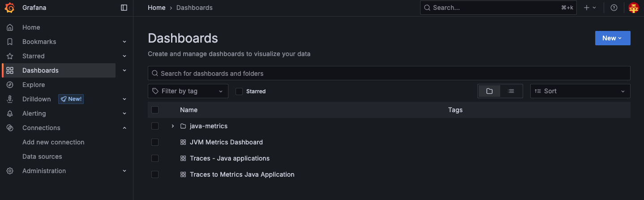The width and height of the screenshot is (644, 200).
Task: Check the java-metrics row checkbox
Action: [x=155, y=126]
